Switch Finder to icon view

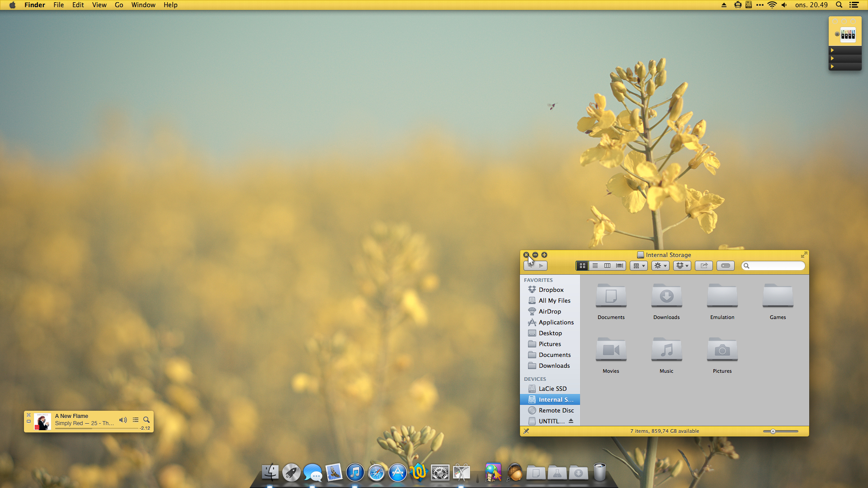(x=582, y=266)
